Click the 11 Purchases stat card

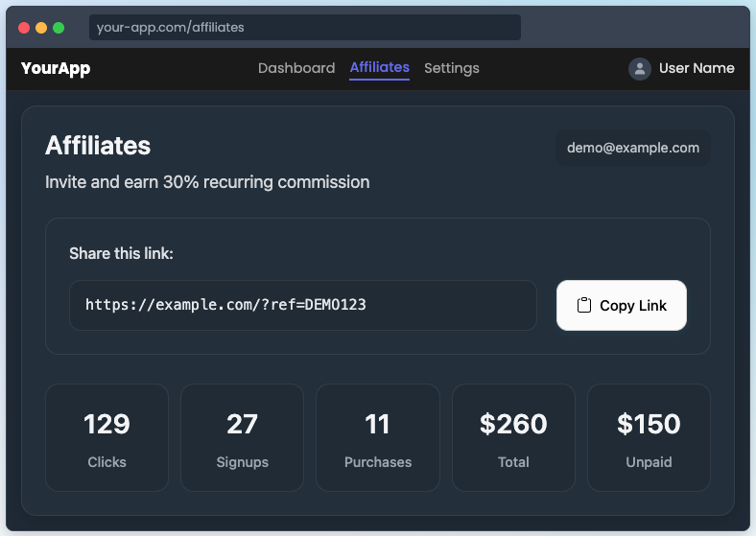(x=378, y=437)
